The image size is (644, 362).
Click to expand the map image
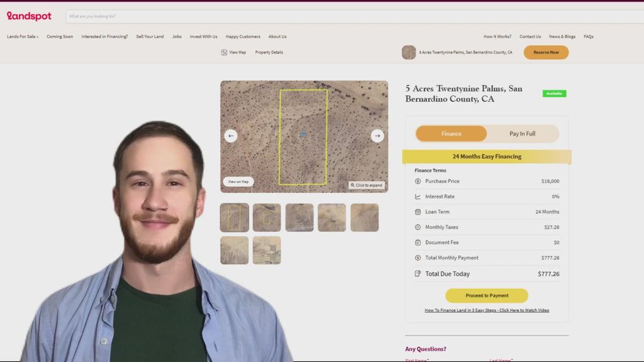tap(367, 185)
